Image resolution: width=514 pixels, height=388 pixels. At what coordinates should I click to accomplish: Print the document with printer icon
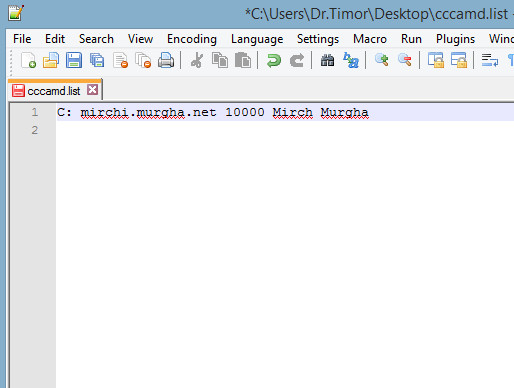(166, 61)
